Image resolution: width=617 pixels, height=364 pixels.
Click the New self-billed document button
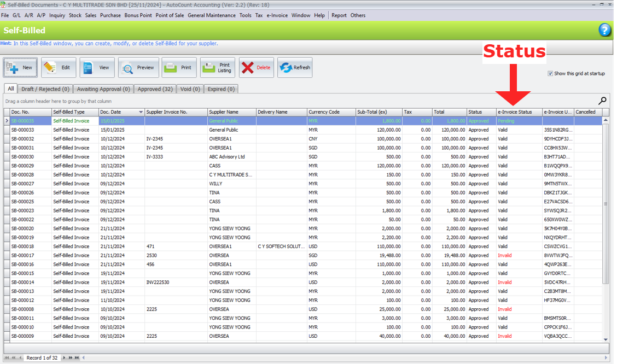pos(20,68)
